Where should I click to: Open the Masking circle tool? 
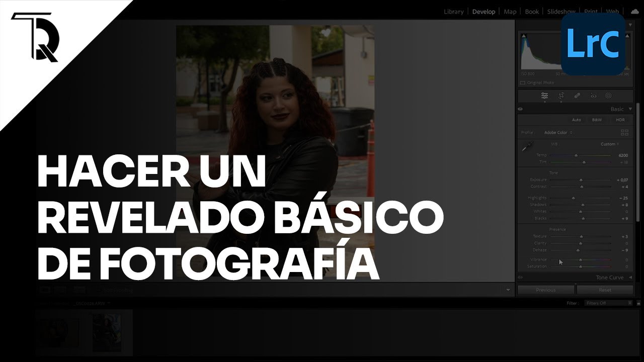pyautogui.click(x=608, y=96)
